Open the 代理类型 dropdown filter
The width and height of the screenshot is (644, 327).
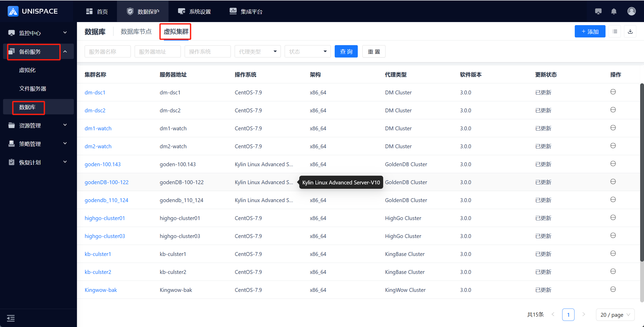257,52
